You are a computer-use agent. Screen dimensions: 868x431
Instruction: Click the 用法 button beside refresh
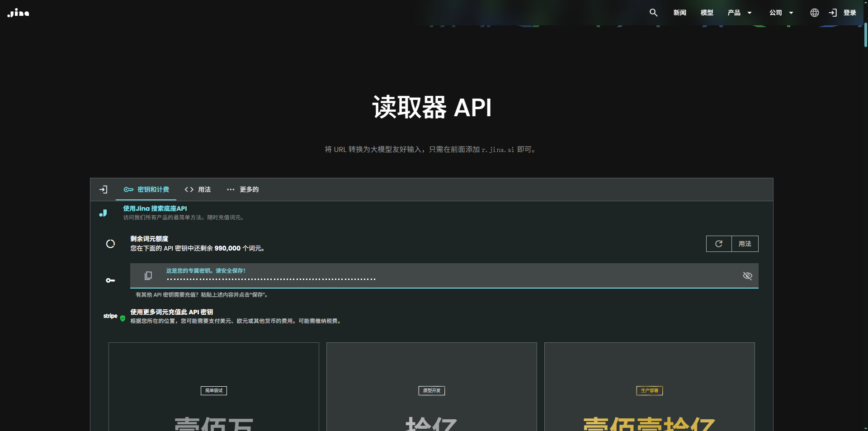[x=745, y=244]
